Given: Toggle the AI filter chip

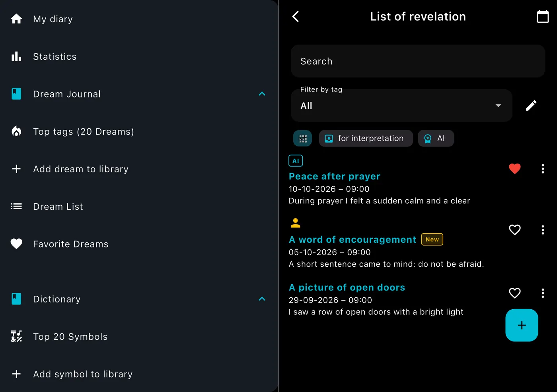Looking at the screenshot, I should [436, 138].
